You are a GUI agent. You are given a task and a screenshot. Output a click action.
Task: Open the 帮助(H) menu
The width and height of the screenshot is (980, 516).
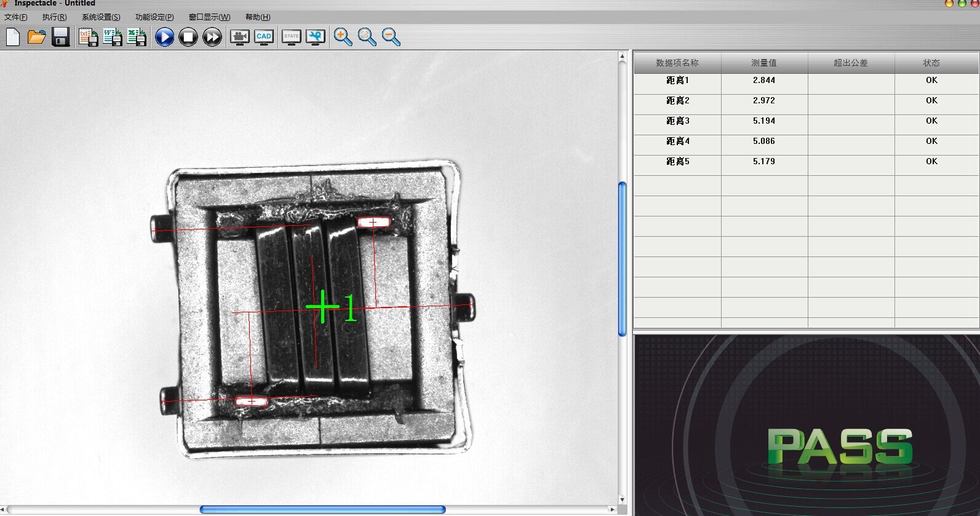258,17
